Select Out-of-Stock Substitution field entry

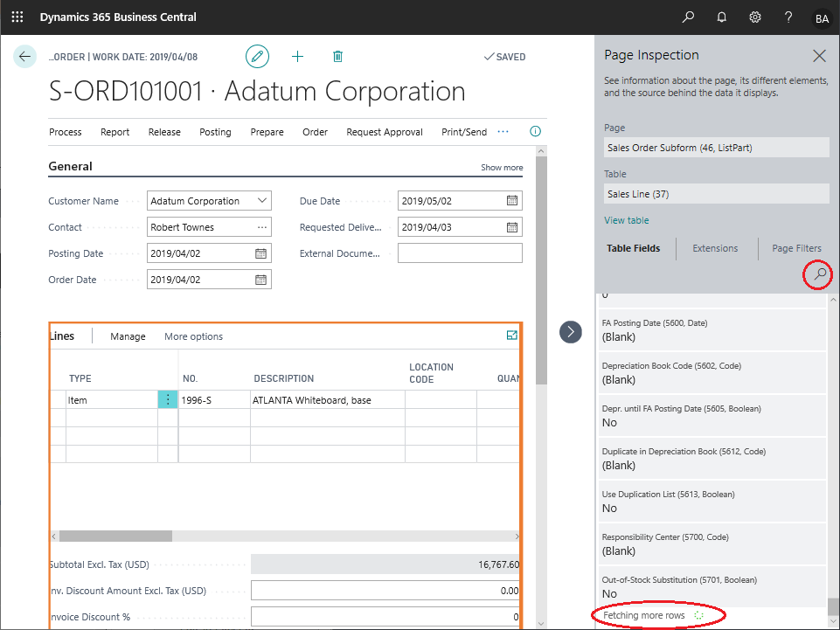click(712, 586)
